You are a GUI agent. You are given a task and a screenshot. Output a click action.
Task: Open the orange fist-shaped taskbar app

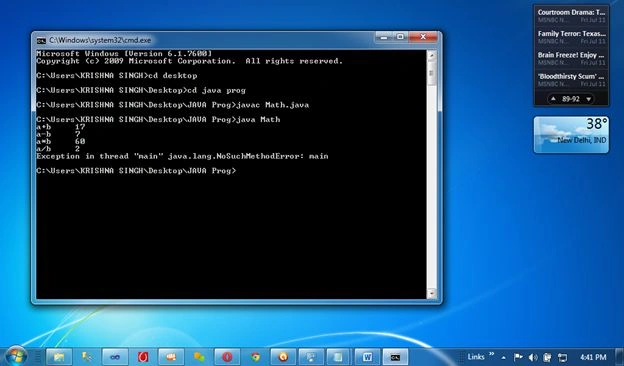pyautogui.click(x=171, y=357)
